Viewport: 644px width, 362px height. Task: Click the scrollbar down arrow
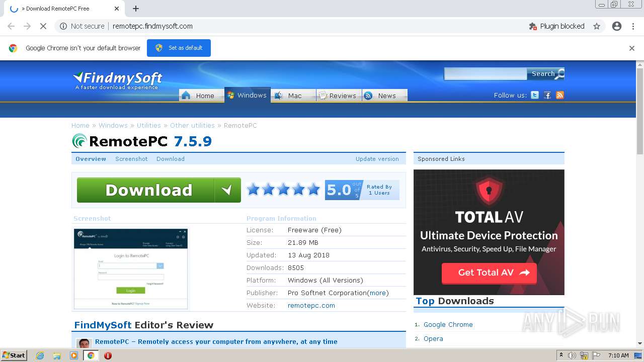[x=640, y=343]
